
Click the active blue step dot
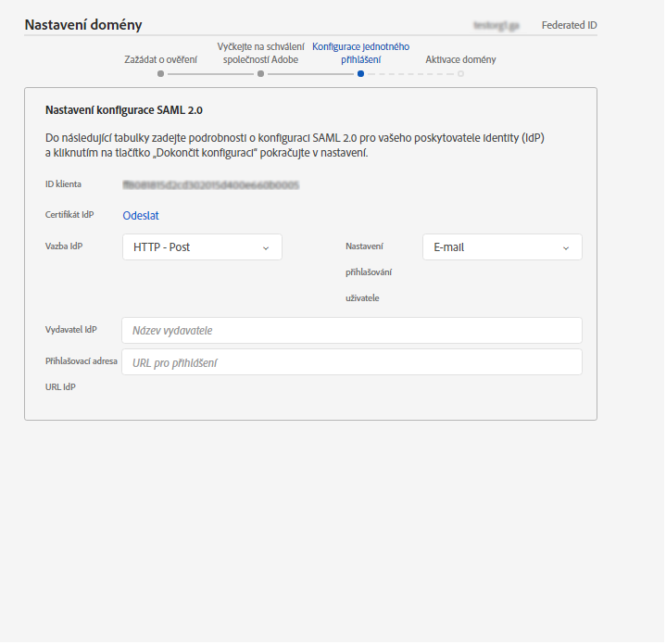pyautogui.click(x=360, y=73)
